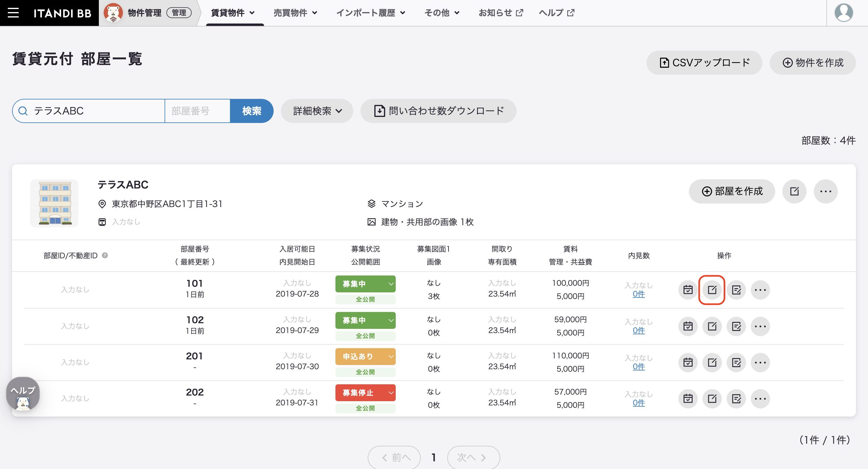The height and width of the screenshot is (469, 868).
Task: Change 申込あり status dropdown for room 201
Action: (365, 357)
